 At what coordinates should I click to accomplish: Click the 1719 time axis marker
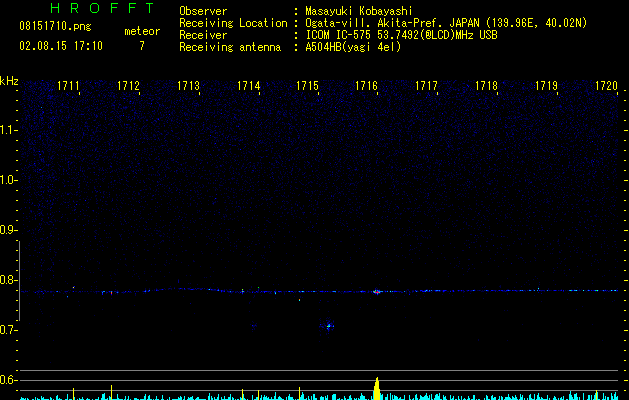(546, 86)
